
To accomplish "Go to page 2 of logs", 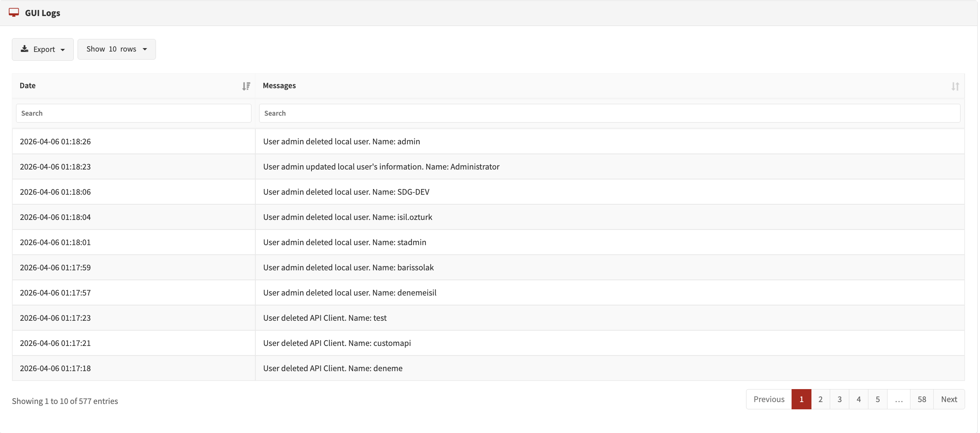I will (x=820, y=399).
